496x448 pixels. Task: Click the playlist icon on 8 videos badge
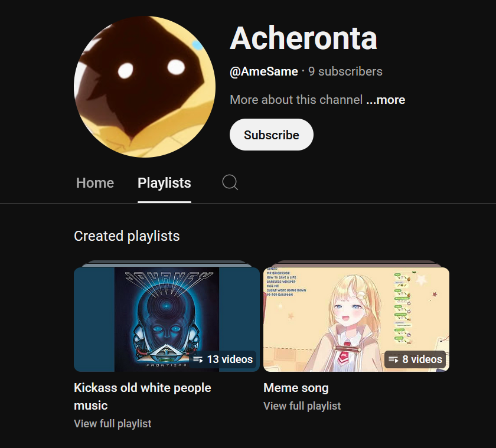(x=393, y=359)
